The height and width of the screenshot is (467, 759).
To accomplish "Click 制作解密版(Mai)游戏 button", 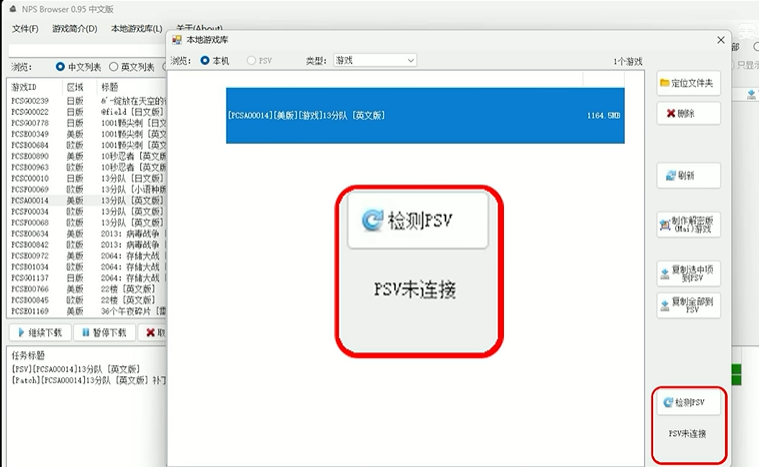I will tap(688, 225).
